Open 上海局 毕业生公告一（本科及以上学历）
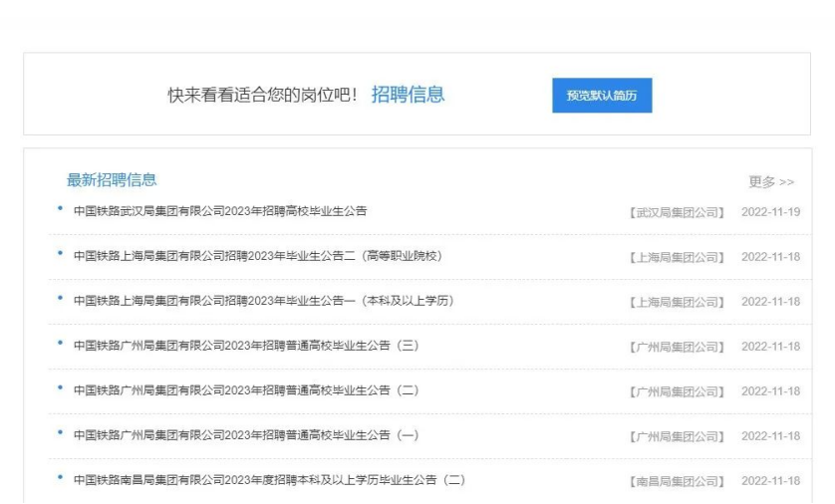Image resolution: width=835 pixels, height=504 pixels. (264, 301)
